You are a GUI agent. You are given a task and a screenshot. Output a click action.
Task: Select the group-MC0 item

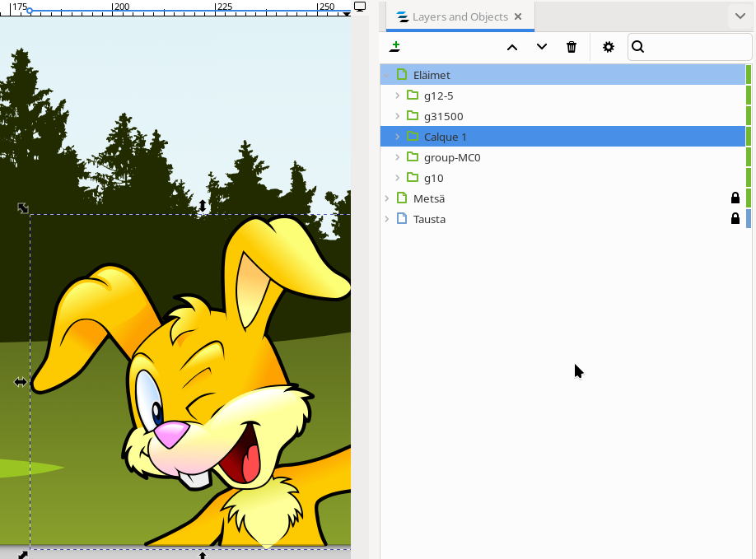(451, 157)
